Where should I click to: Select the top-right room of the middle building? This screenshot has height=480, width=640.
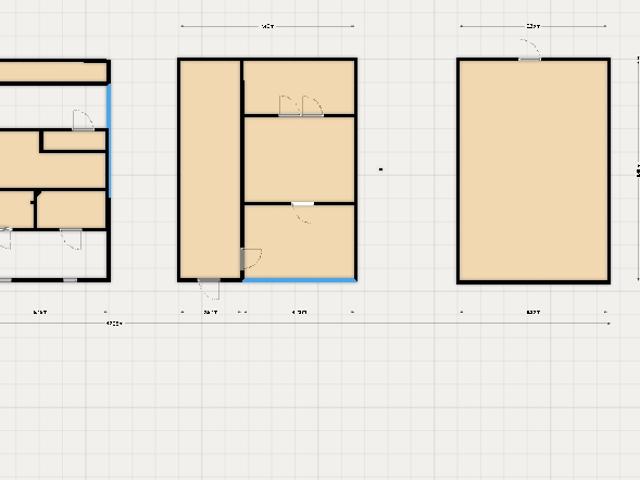click(x=299, y=87)
